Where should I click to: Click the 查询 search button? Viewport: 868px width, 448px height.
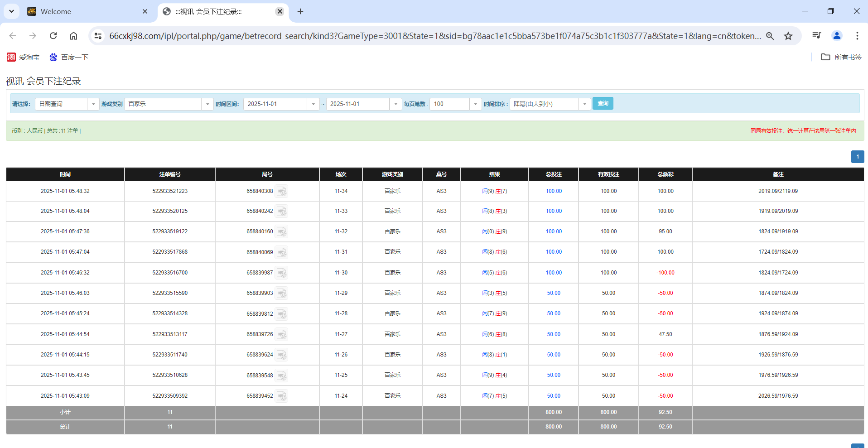tap(603, 104)
